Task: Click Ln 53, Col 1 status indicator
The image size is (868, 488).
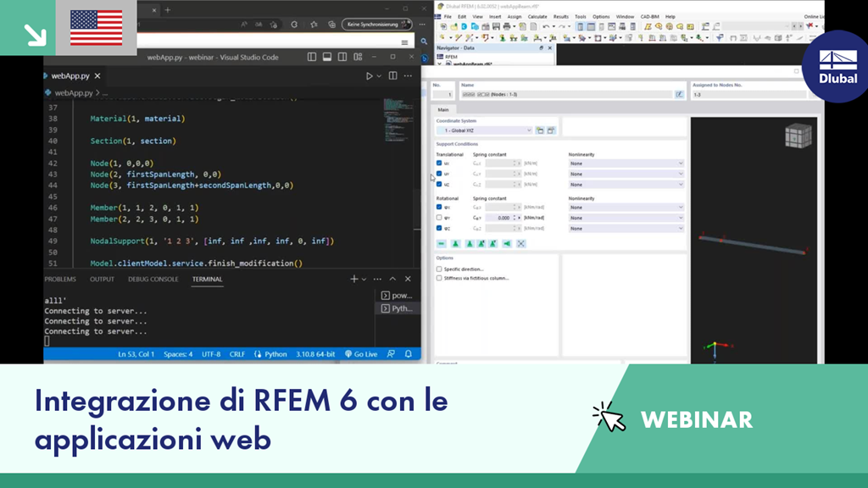Action: [x=136, y=354]
